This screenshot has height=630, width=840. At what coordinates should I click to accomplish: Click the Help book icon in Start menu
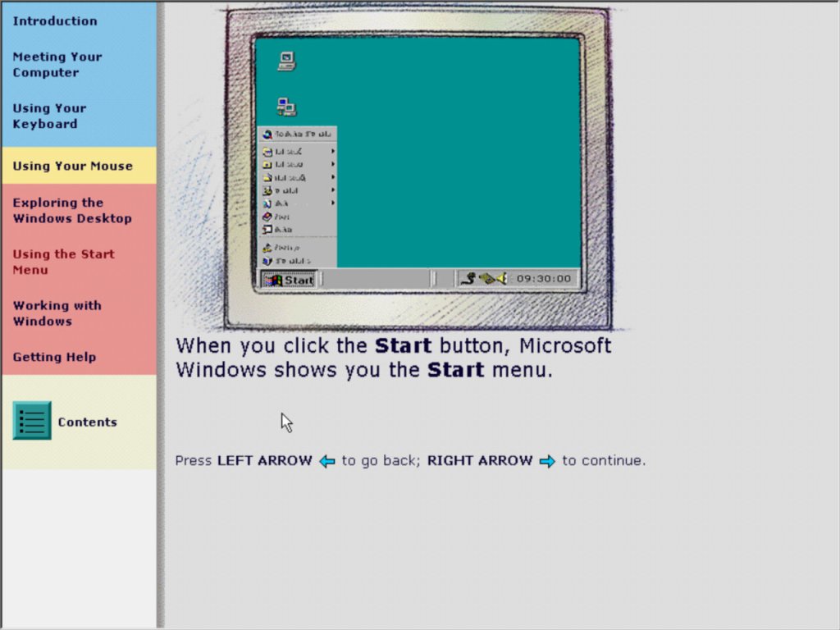click(267, 217)
